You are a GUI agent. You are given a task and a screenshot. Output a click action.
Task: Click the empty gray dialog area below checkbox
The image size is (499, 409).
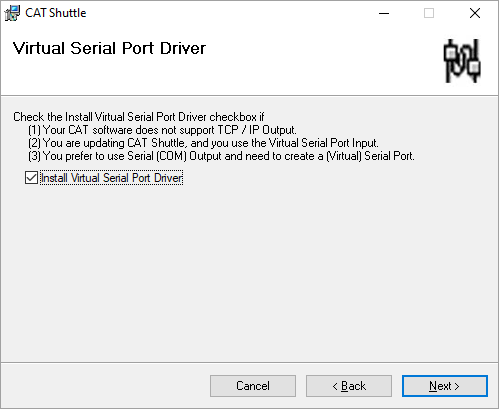(249, 273)
